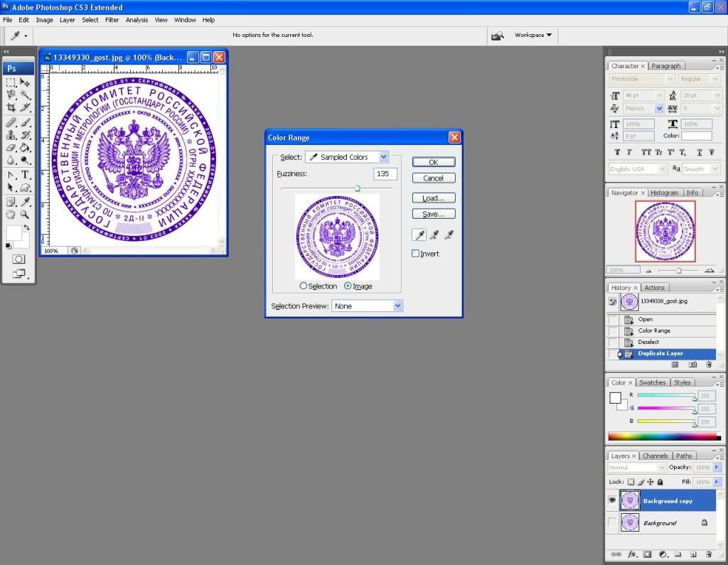Screen dimensions: 728x565
Task: Select the Notes tool
Action: [x=11, y=202]
